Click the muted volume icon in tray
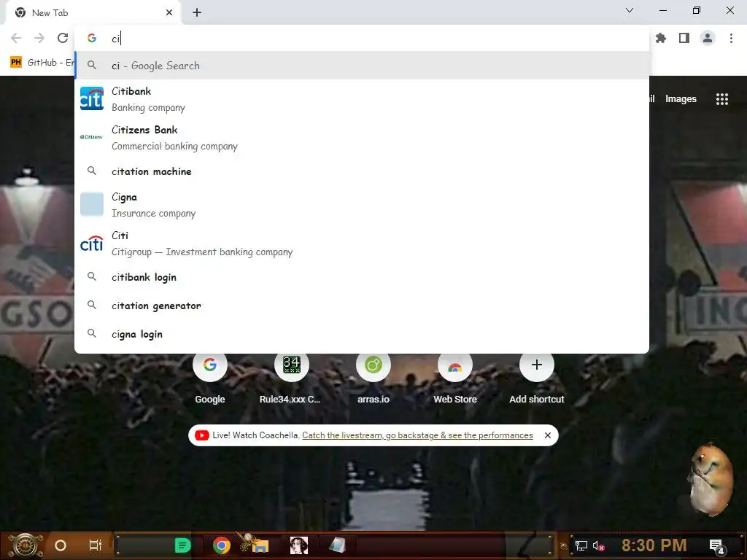The width and height of the screenshot is (747, 560). click(598, 545)
